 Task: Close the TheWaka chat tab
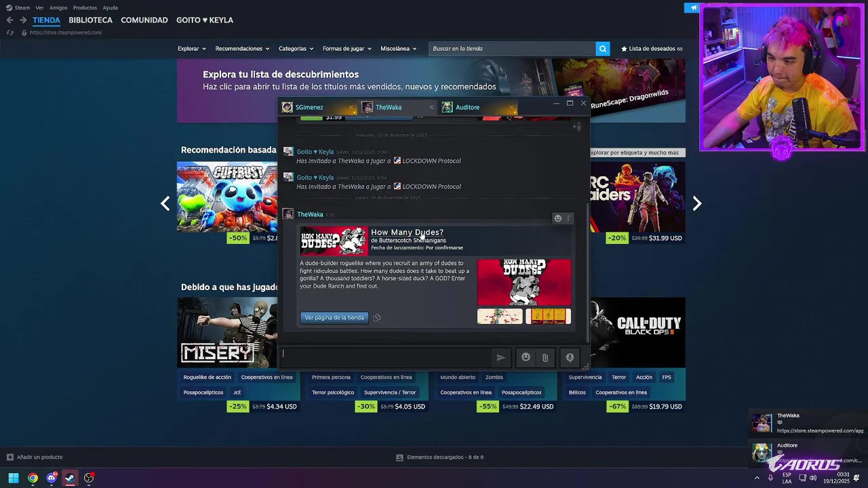pos(431,107)
